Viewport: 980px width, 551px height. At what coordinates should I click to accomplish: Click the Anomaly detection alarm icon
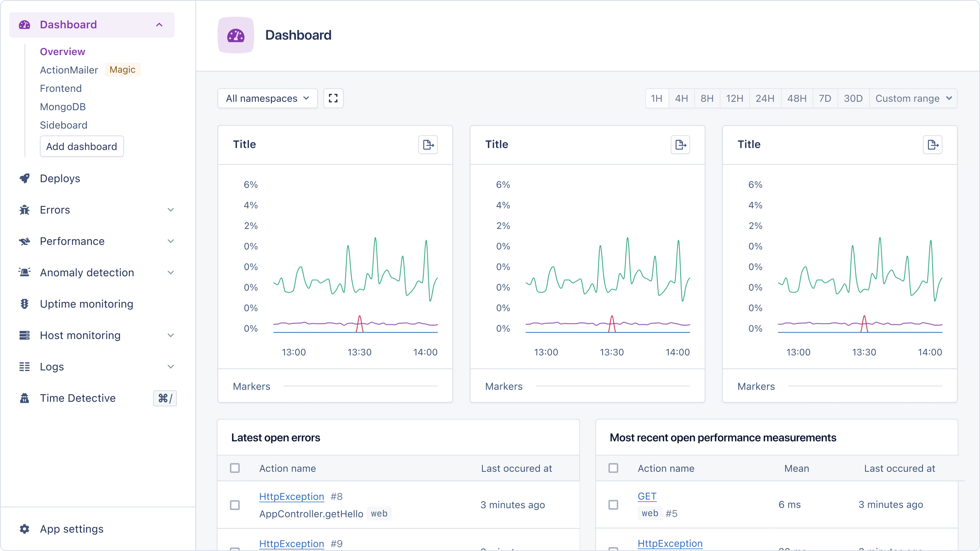[x=24, y=272]
